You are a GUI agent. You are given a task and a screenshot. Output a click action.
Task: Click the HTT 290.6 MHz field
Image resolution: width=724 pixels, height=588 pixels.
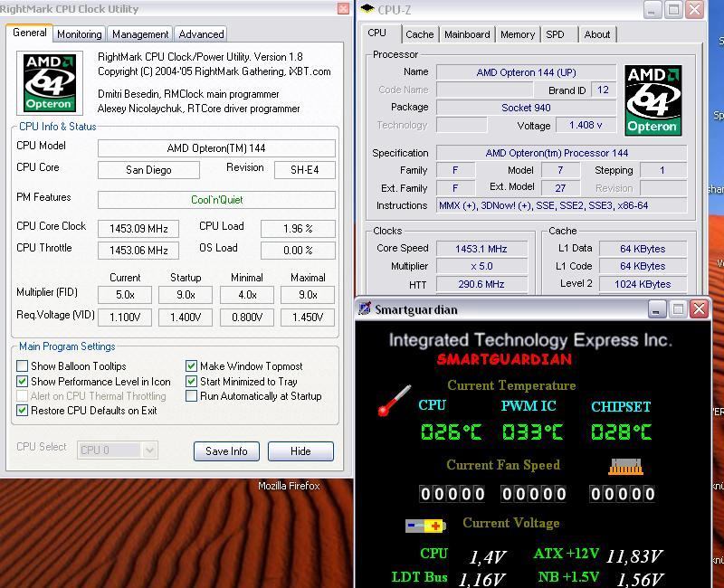pyautogui.click(x=481, y=284)
